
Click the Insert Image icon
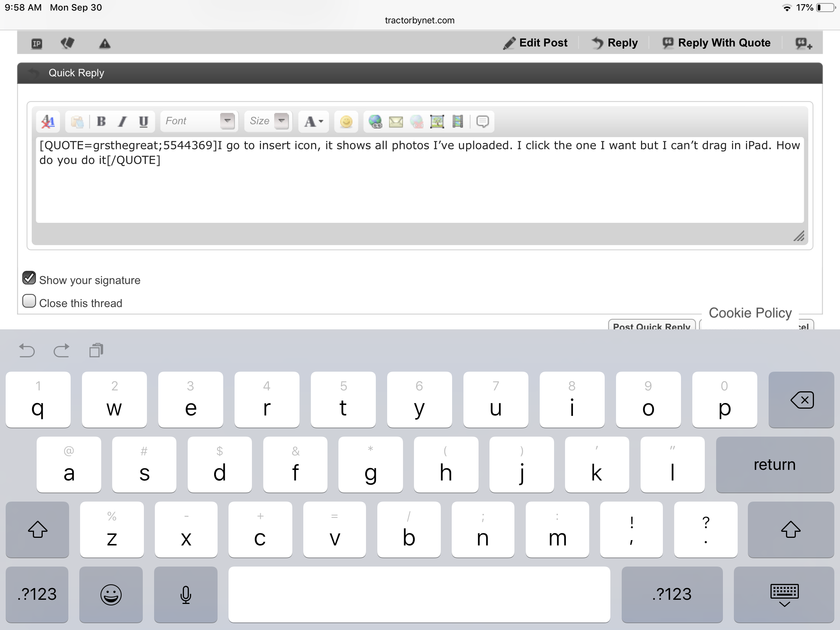[x=437, y=122]
